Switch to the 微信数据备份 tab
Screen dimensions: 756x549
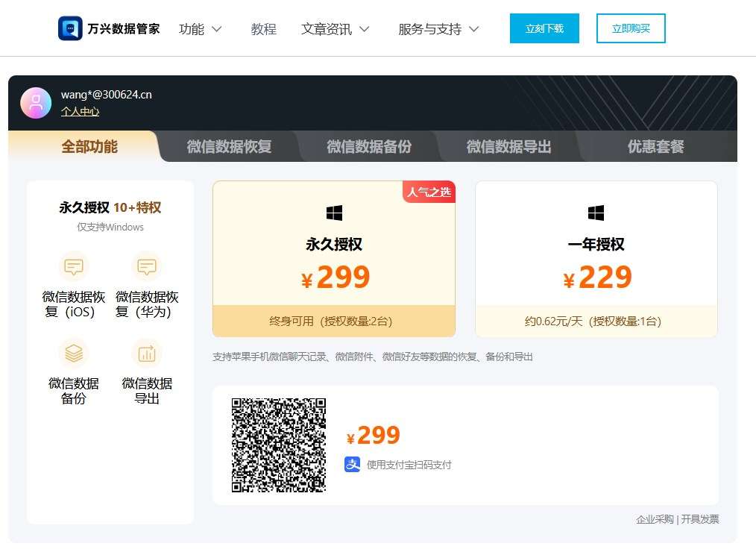[x=369, y=146]
